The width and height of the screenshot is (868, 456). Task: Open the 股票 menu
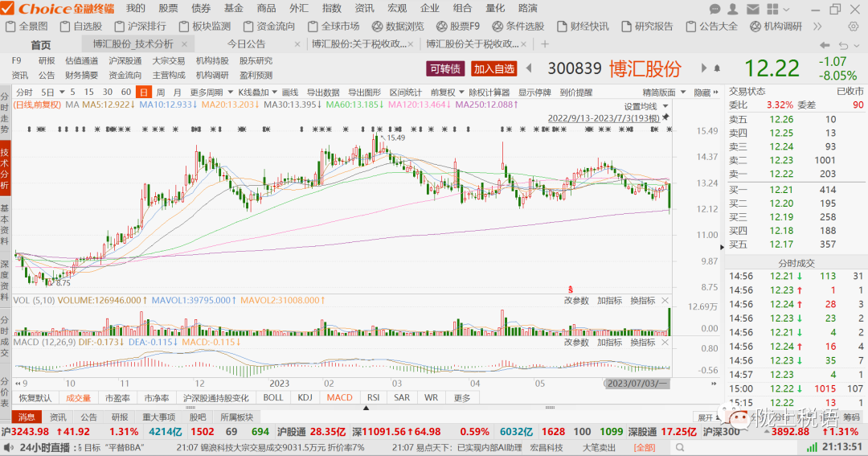pos(168,8)
